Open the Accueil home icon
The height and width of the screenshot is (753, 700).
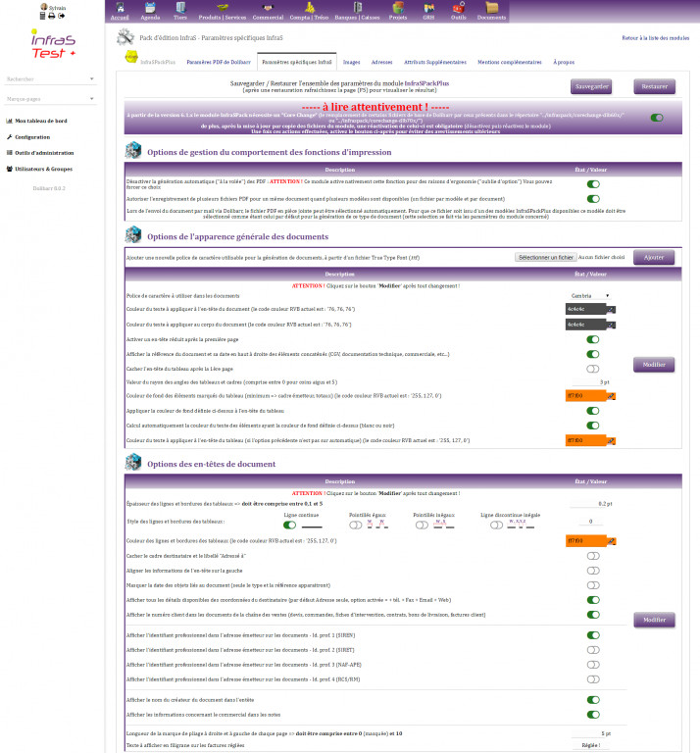[x=120, y=8]
